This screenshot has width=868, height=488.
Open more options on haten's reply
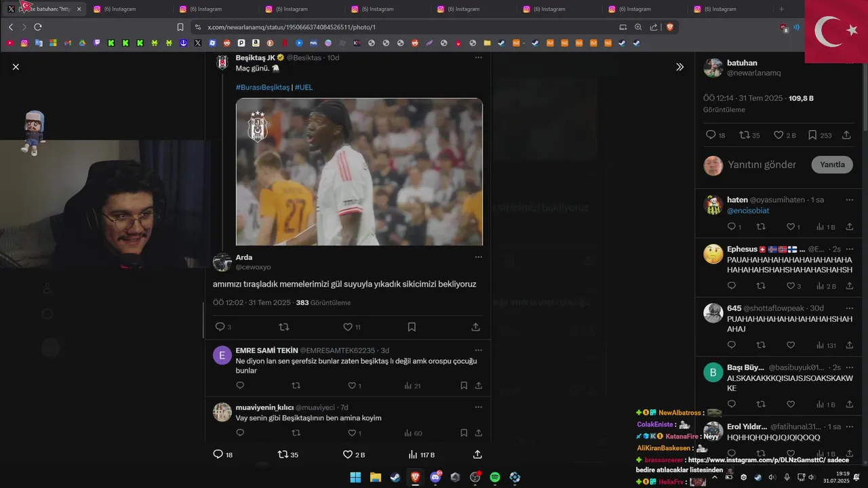coord(849,200)
